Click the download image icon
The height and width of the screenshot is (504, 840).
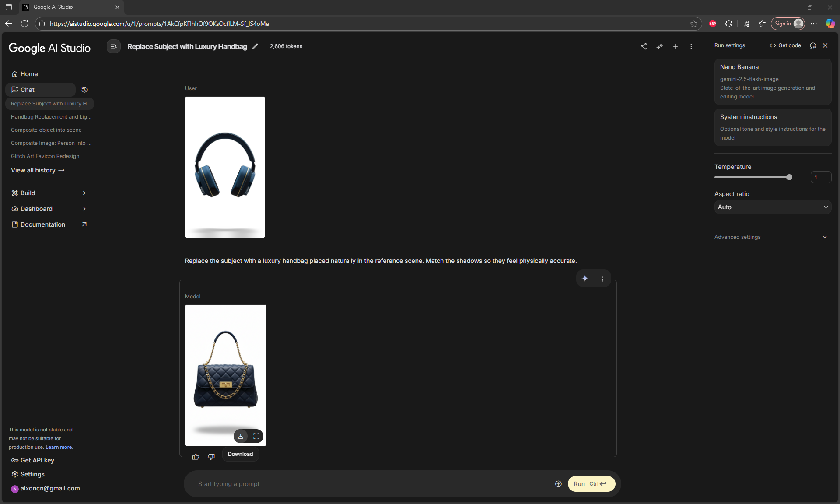coord(241,436)
